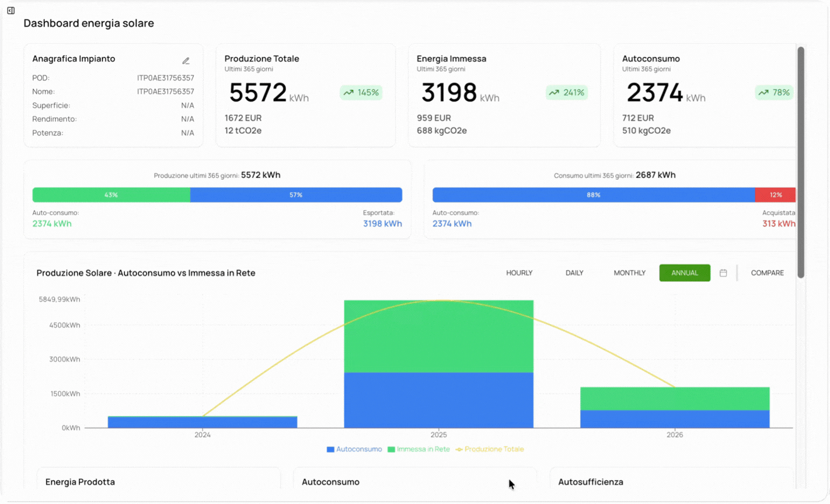Viewport: 830px width, 504px height.
Task: Click the 78% trend badge
Action: pos(774,92)
